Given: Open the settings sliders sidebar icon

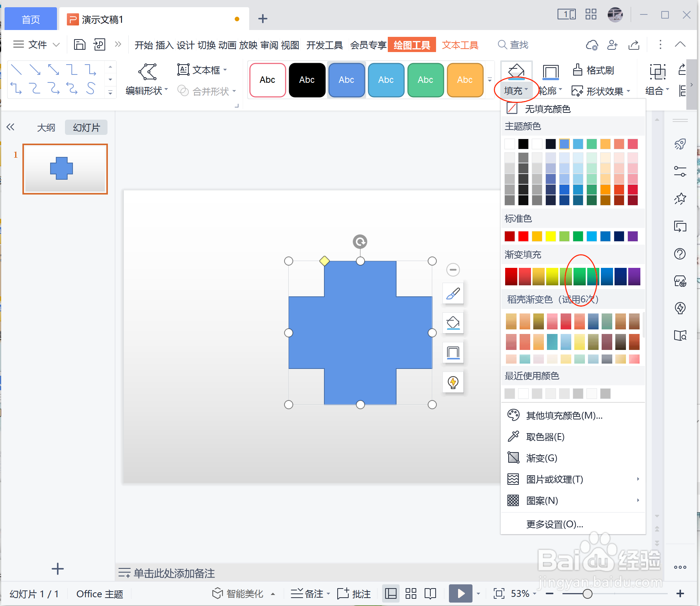Looking at the screenshot, I should click(x=680, y=171).
